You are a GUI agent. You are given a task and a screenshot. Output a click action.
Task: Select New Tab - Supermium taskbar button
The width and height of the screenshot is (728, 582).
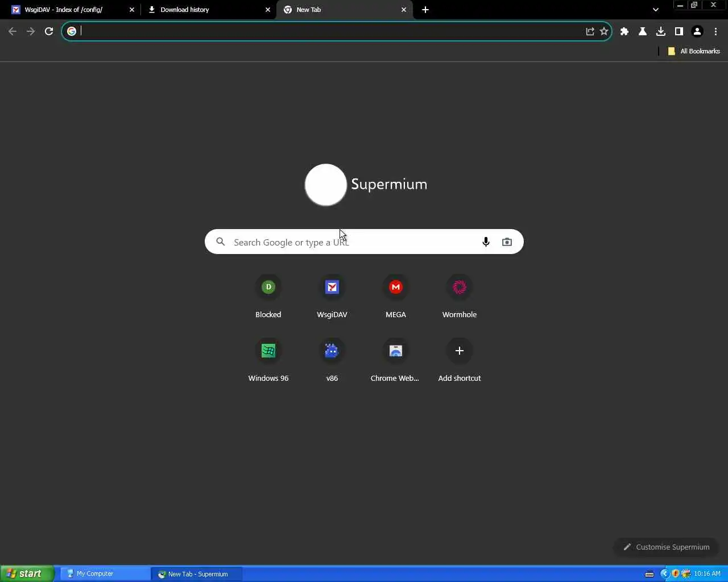[197, 574]
